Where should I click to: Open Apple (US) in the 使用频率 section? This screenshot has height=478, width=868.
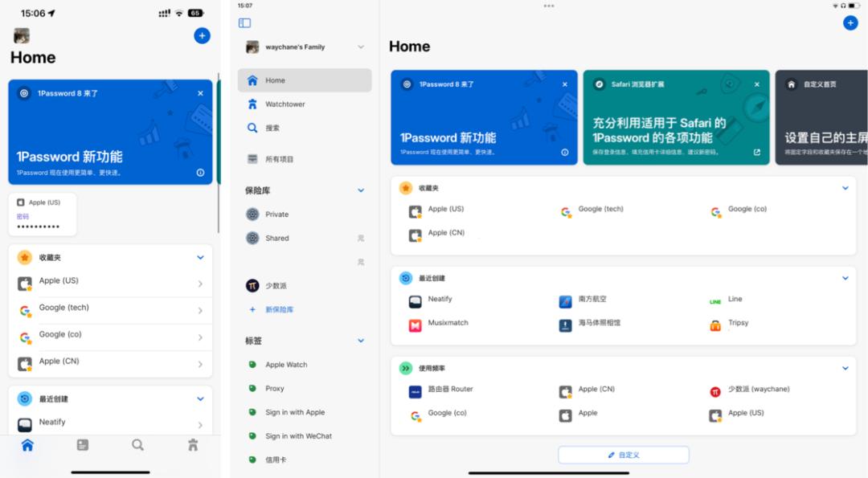tap(737, 415)
